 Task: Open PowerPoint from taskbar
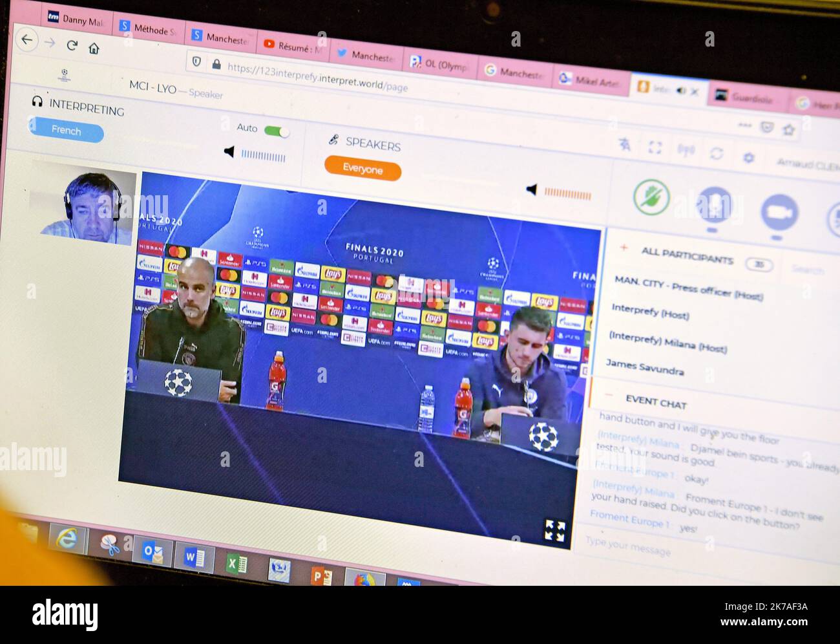(321, 575)
